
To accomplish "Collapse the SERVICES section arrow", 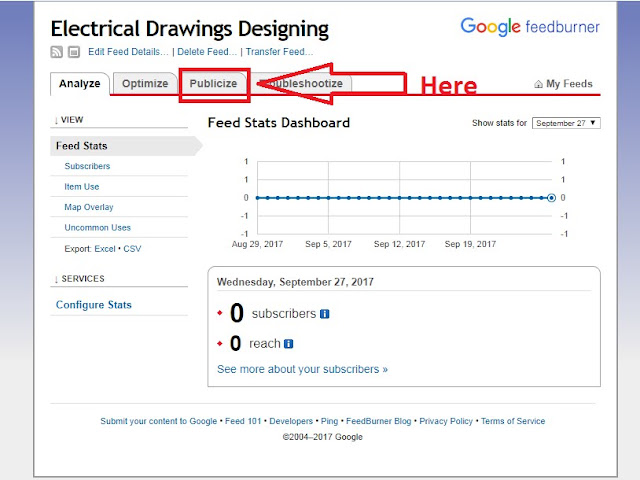I will pyautogui.click(x=56, y=279).
